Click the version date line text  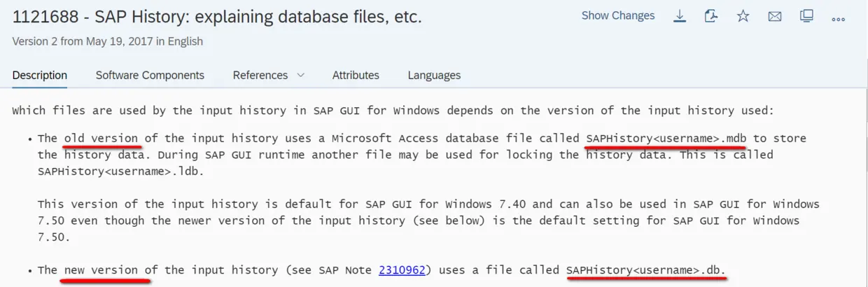[108, 41]
